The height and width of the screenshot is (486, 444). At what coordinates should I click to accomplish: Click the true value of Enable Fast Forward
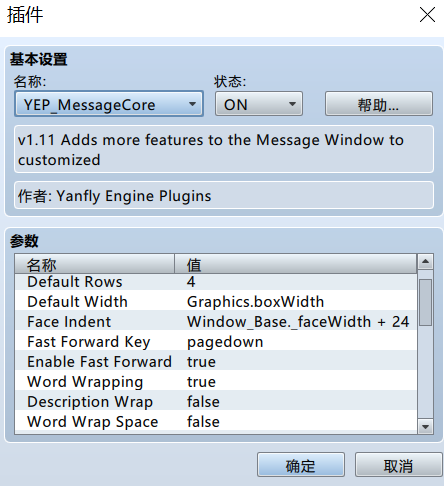(201, 362)
